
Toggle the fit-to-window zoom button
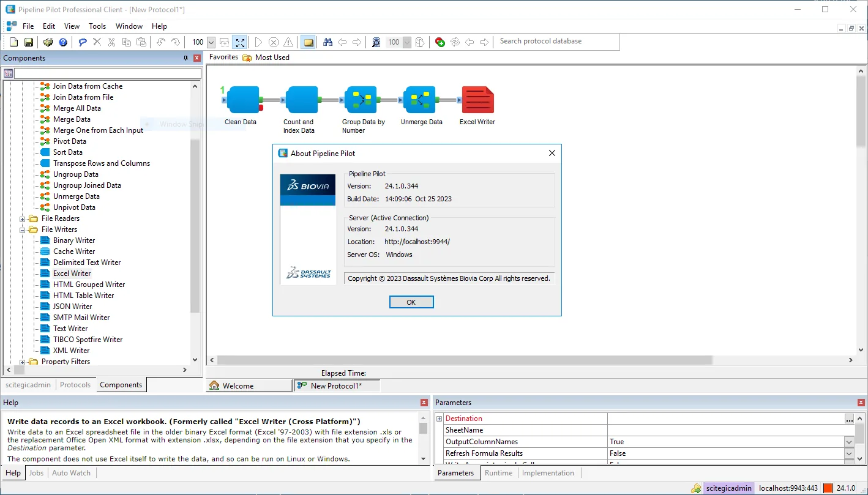point(240,42)
